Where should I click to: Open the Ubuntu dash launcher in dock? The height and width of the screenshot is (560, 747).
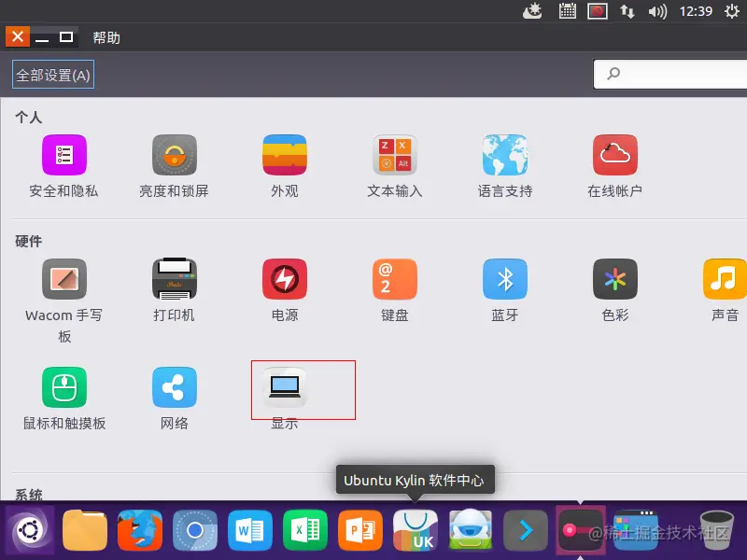click(30, 530)
